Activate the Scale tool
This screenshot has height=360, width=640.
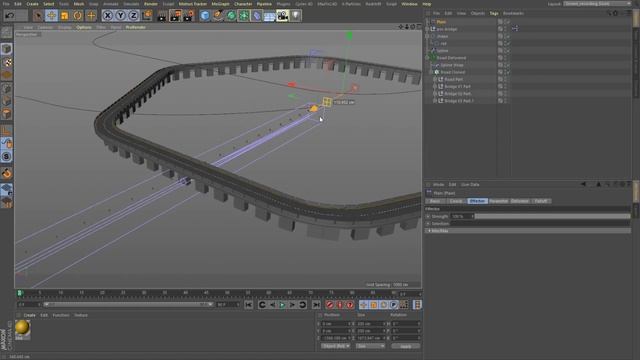coord(64,16)
